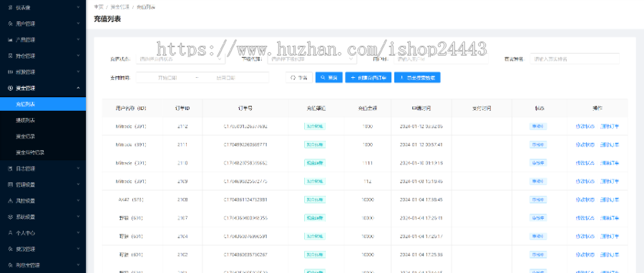
Task: Modify status for order ID 2111
Action: (x=585, y=144)
